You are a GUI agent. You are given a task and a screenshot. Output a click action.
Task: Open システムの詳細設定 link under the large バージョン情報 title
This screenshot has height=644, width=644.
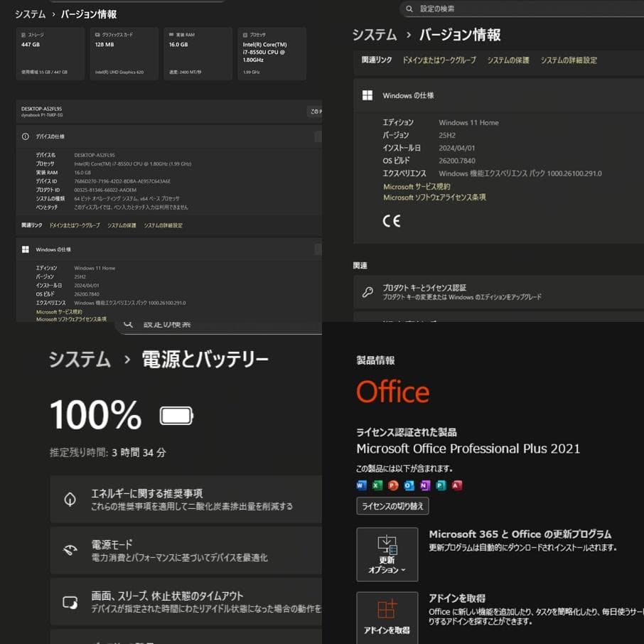point(569,60)
